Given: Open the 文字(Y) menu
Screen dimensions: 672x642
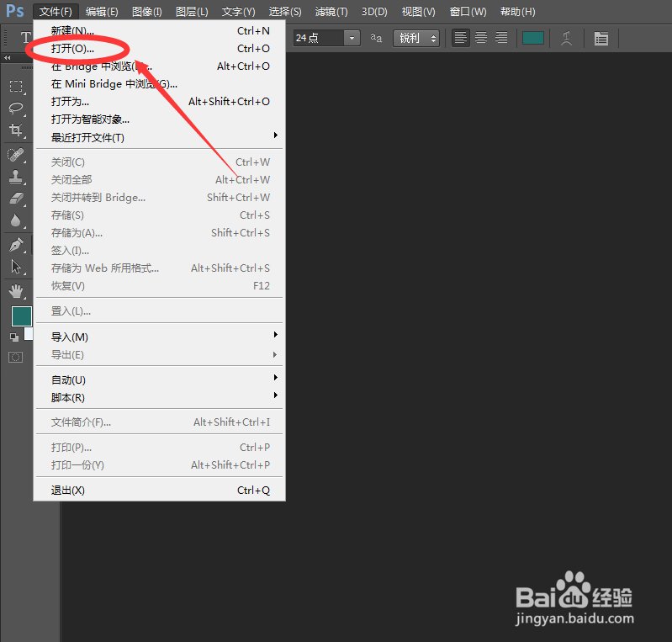Looking at the screenshot, I should point(238,12).
